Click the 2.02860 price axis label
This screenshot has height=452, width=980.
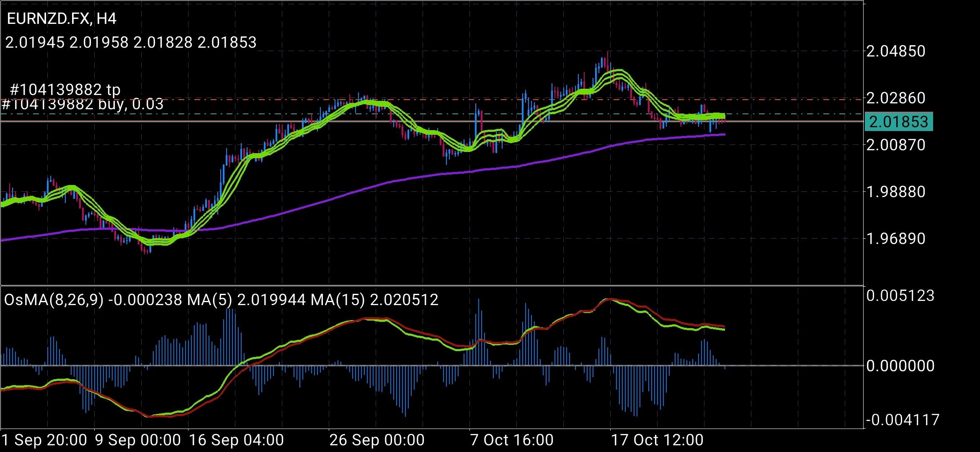(x=896, y=98)
